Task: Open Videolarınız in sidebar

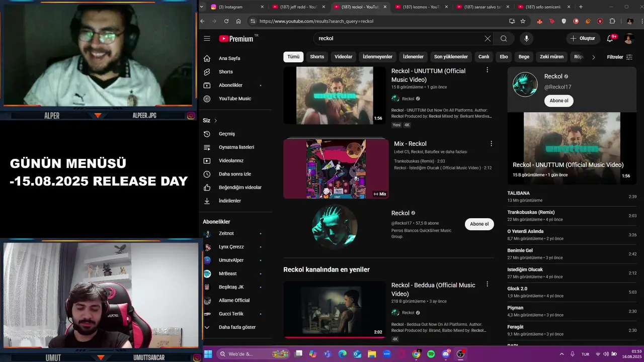Action: pyautogui.click(x=231, y=161)
